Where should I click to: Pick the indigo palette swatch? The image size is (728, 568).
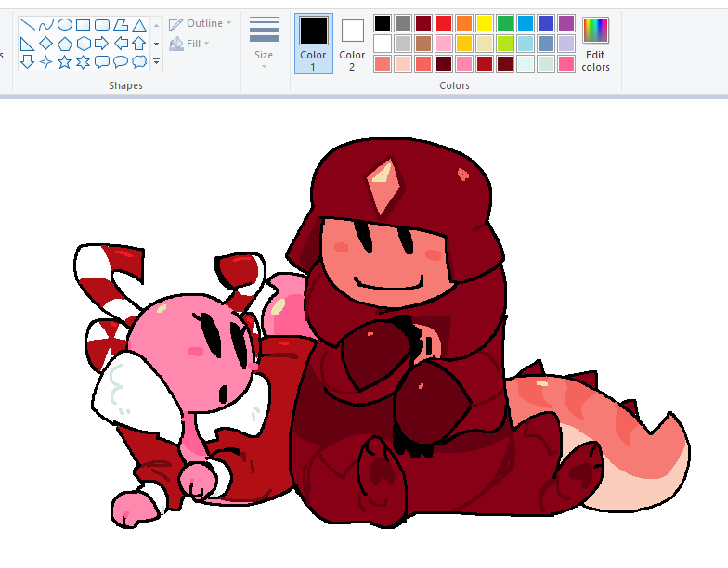click(546, 23)
